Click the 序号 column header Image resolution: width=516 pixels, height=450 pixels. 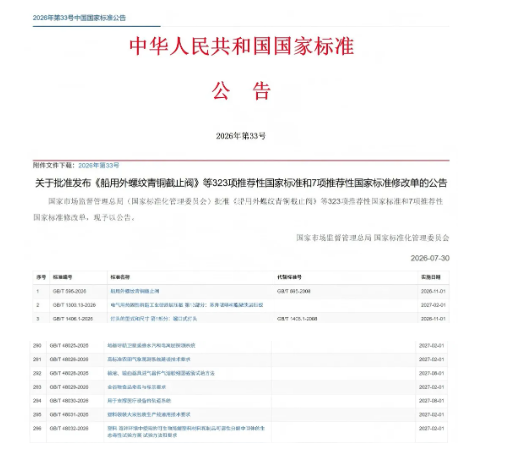coord(41,277)
